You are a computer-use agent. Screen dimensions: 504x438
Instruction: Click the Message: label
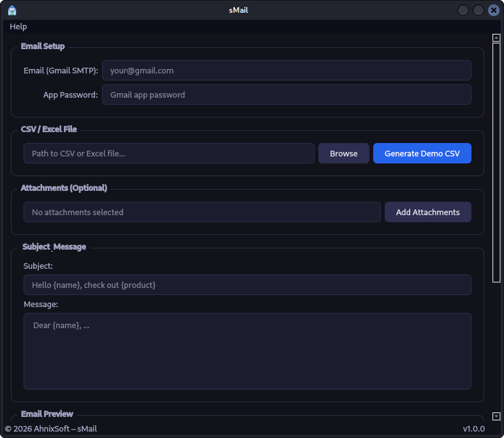click(x=41, y=304)
